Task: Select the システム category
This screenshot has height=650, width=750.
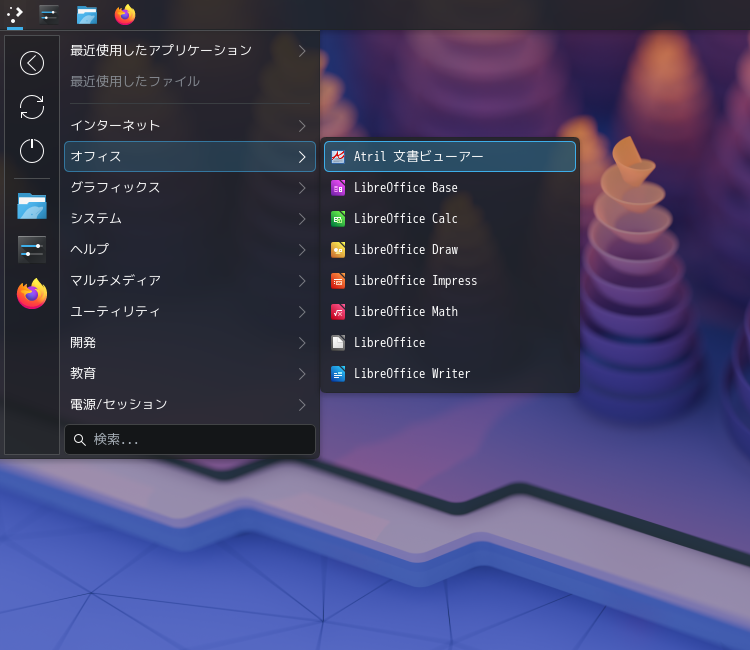Action: (x=190, y=219)
